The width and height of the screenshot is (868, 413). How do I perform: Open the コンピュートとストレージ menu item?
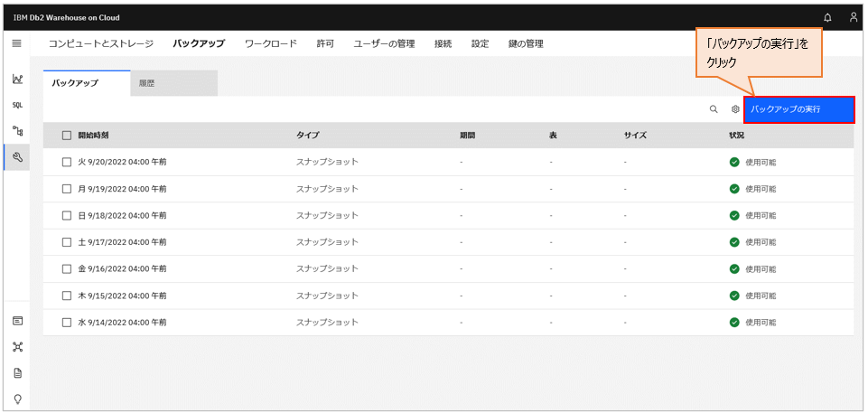[101, 43]
